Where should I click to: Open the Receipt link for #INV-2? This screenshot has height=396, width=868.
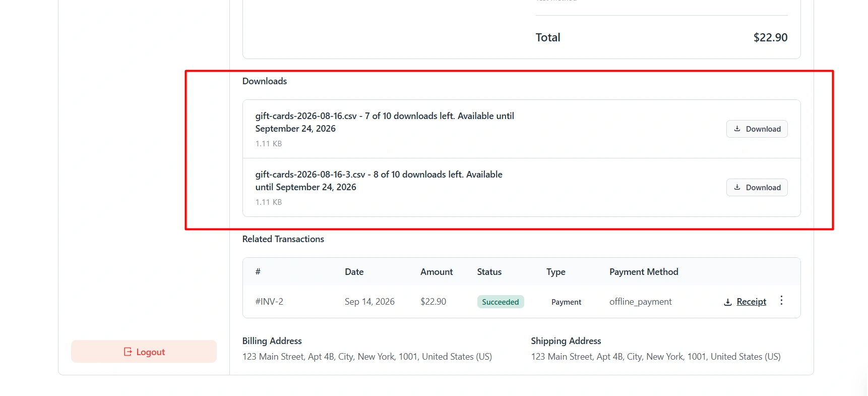click(751, 302)
